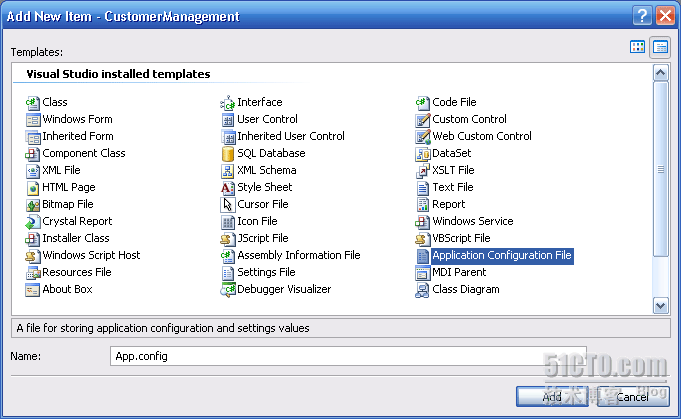This screenshot has width=681, height=419.
Task: Select the "Custom Control" template label
Action: [469, 119]
